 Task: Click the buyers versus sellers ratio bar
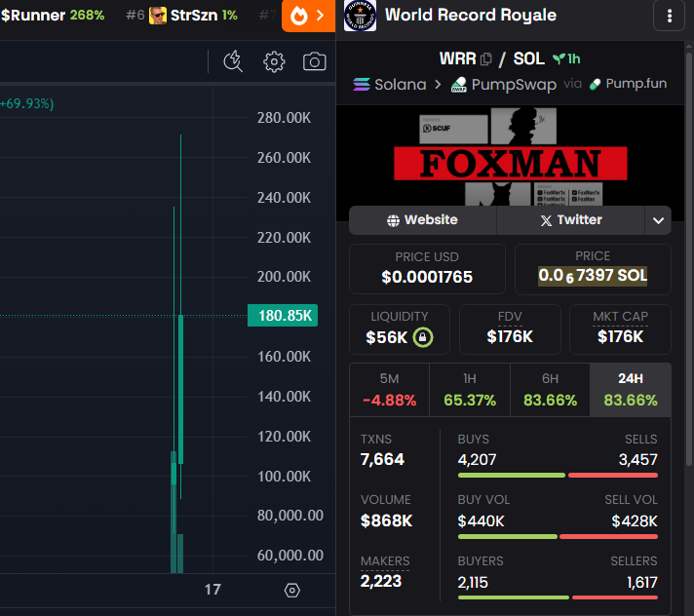click(x=558, y=597)
